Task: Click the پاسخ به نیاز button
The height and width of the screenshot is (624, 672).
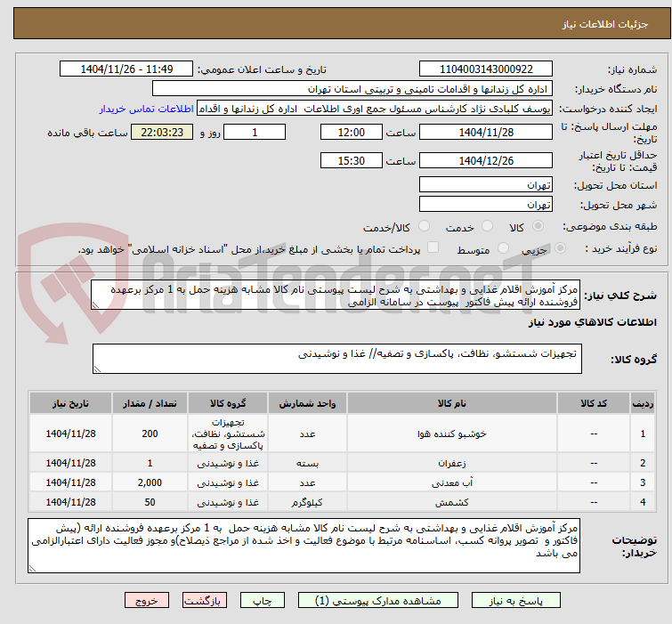Action: [x=515, y=601]
